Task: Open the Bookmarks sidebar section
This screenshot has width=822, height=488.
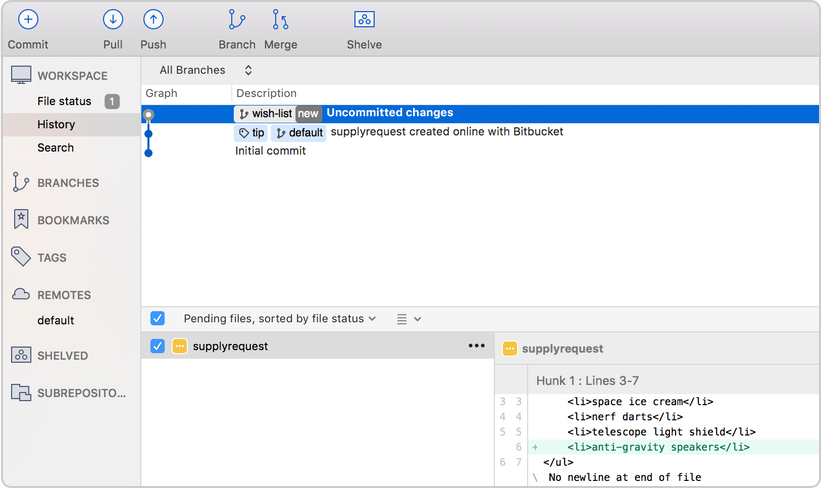Action: (x=72, y=220)
